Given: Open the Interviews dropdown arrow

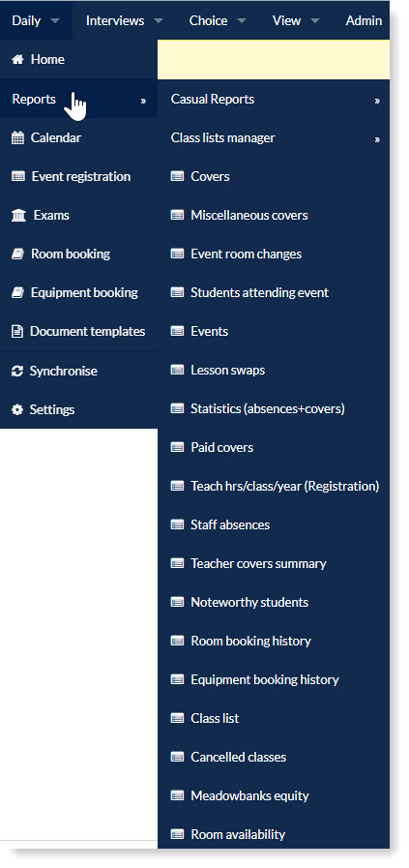Looking at the screenshot, I should [159, 21].
